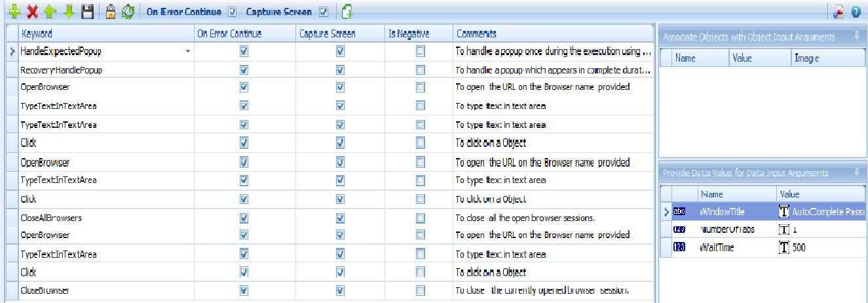This screenshot has width=868, height=303.
Task: Uncheck On Error Continue for HandleExpectedPopup
Action: click(244, 51)
